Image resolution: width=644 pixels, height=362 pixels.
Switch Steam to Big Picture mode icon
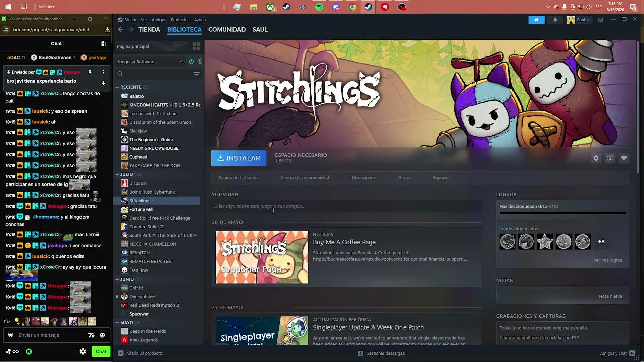click(x=600, y=20)
